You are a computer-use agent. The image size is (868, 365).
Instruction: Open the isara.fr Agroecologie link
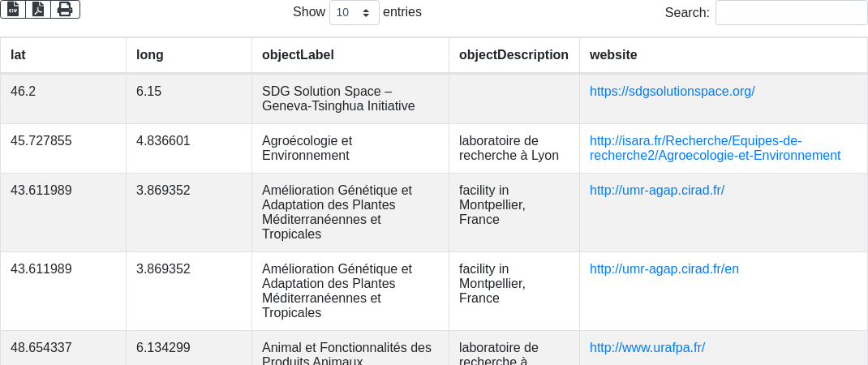tap(715, 148)
